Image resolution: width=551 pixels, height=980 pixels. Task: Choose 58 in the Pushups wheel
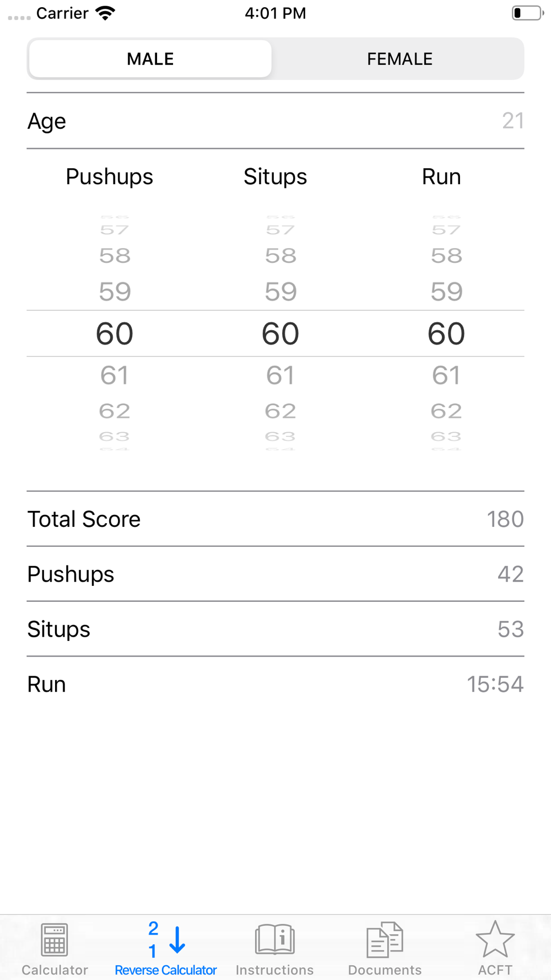[x=115, y=256]
